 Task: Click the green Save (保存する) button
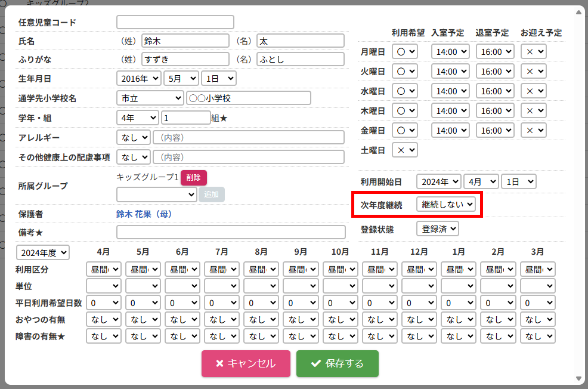coord(337,363)
